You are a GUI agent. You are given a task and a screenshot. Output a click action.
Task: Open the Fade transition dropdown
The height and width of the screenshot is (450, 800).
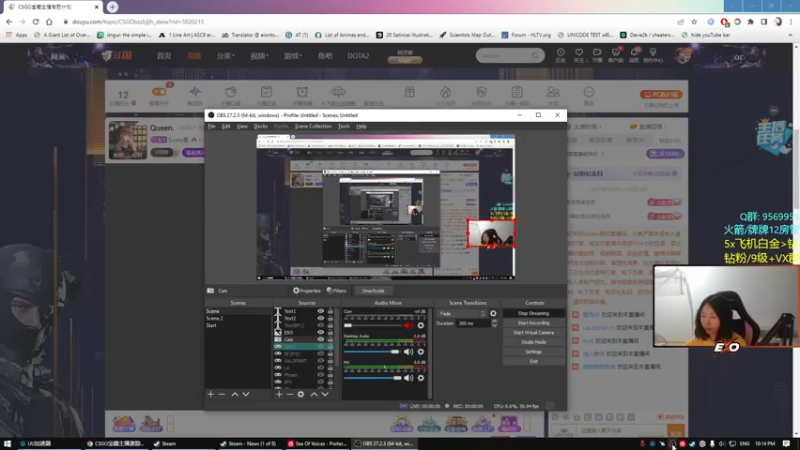tap(462, 314)
